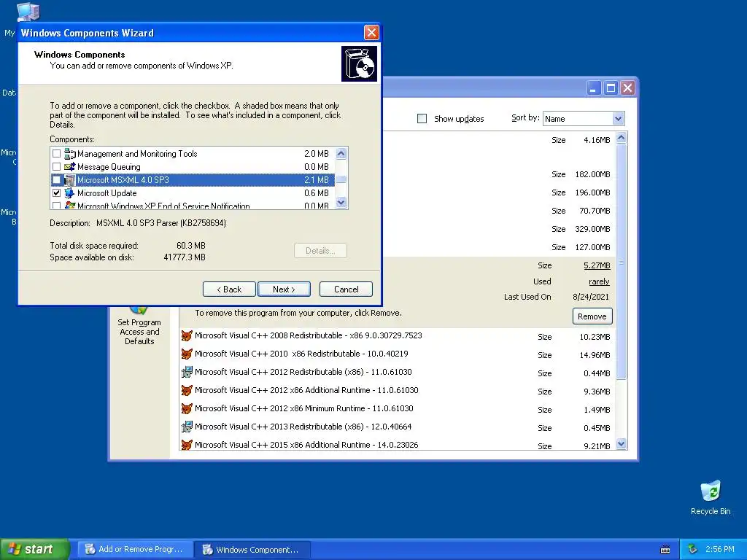Cancel the Windows Components Wizard

346,289
